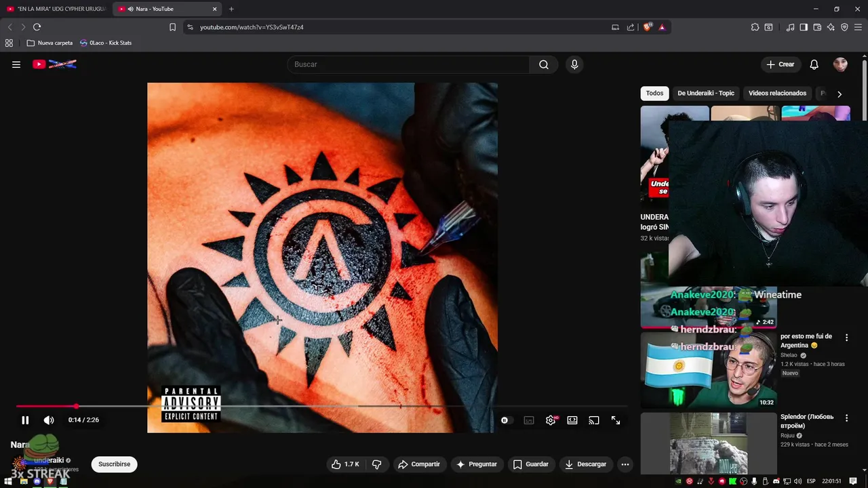Select the Todos filter chip
Image resolution: width=868 pixels, height=488 pixels.
654,94
